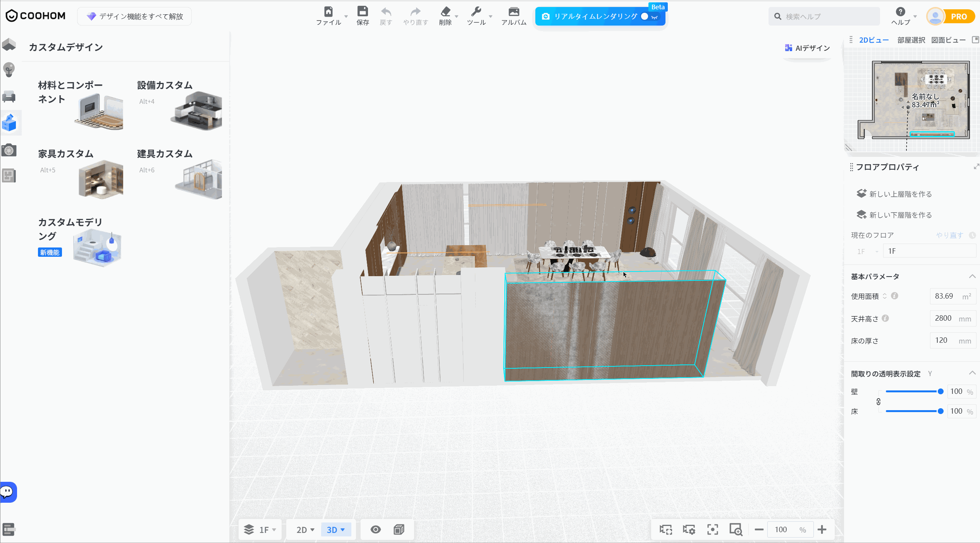980x543 pixels.
Task: Click デザイン機能をすべて解放 button
Action: (x=134, y=16)
